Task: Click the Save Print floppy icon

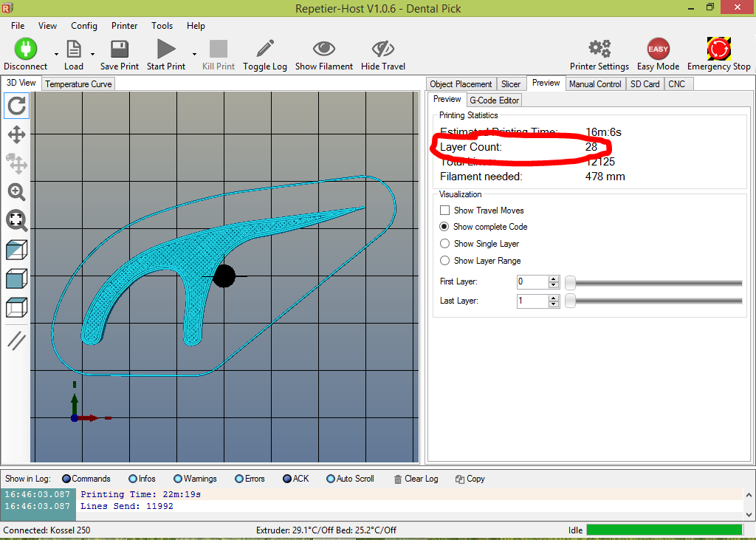Action: (x=119, y=49)
